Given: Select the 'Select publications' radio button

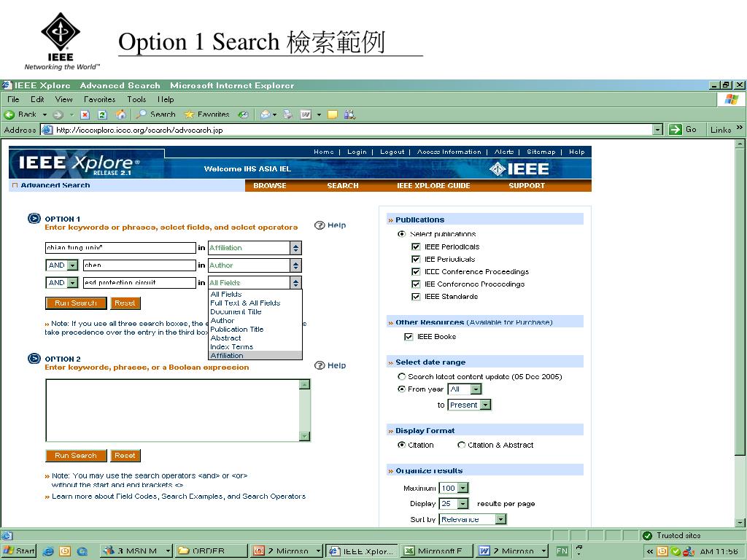Looking at the screenshot, I should [402, 234].
